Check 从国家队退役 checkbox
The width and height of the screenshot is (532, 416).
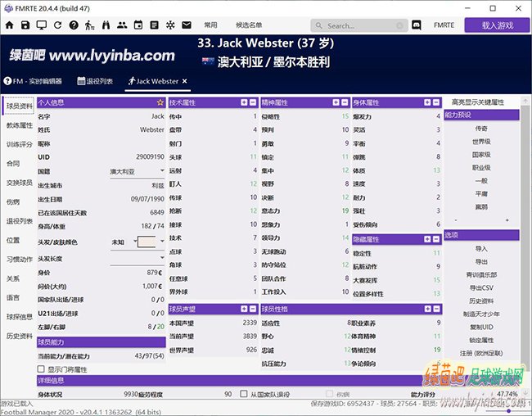[x=244, y=394]
